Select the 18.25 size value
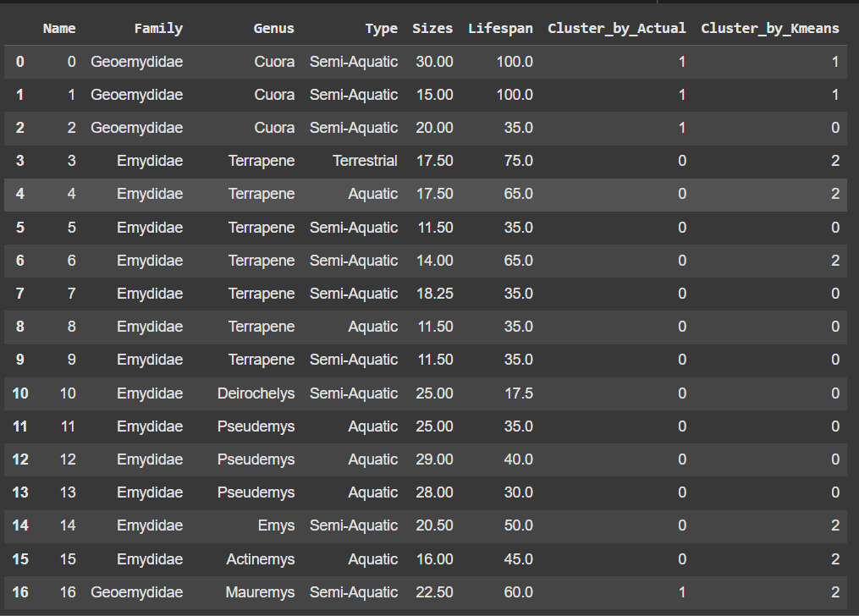 434,294
